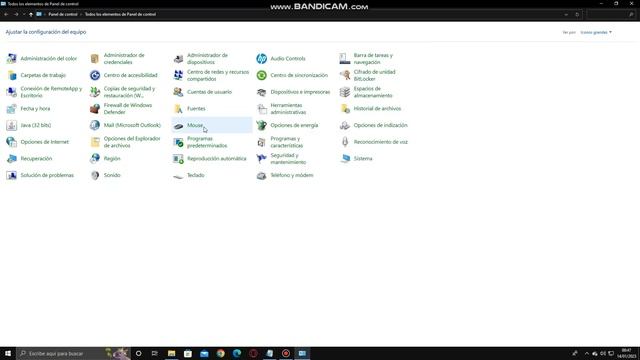Click the Sistema link
640x360 pixels.
(x=363, y=158)
